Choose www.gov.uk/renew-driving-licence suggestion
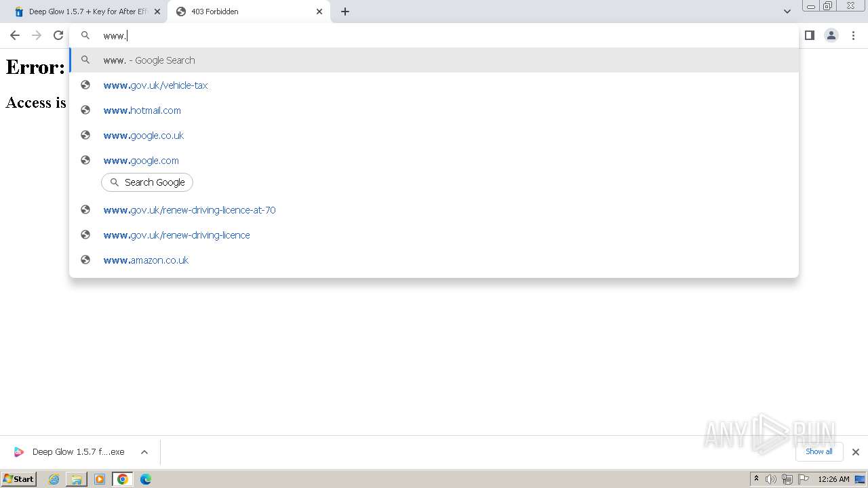 pyautogui.click(x=434, y=235)
